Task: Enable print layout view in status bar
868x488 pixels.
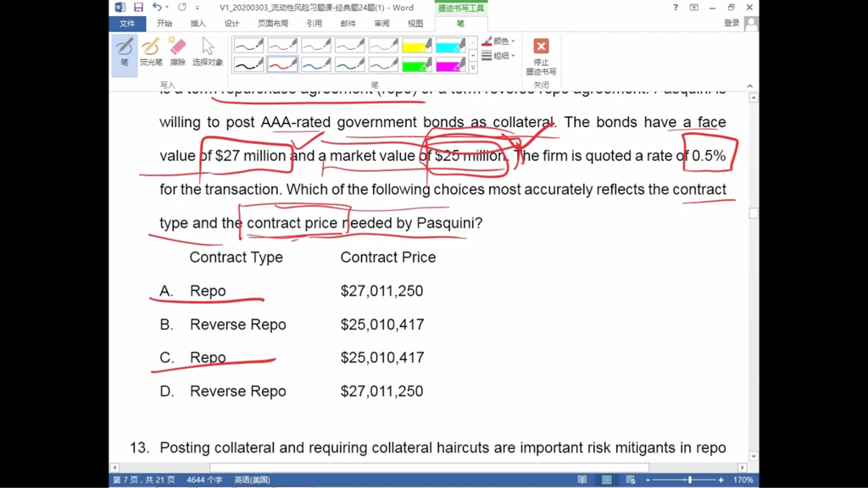Action: [x=606, y=480]
